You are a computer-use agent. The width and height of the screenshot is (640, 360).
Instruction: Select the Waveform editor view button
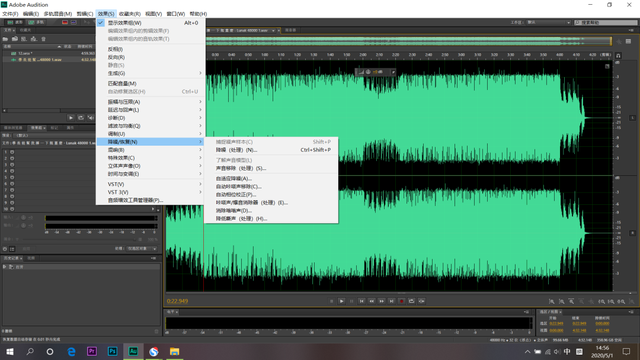(x=16, y=22)
